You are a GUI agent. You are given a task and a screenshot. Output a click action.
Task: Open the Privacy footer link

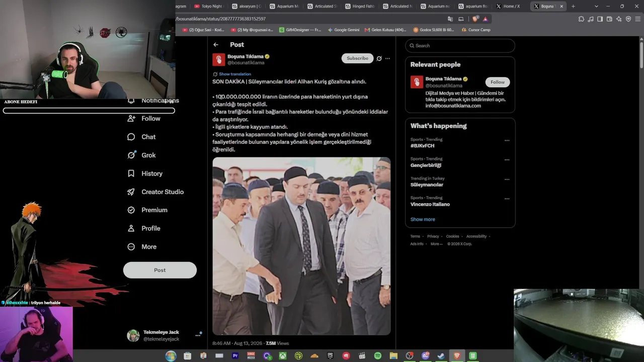click(x=433, y=236)
